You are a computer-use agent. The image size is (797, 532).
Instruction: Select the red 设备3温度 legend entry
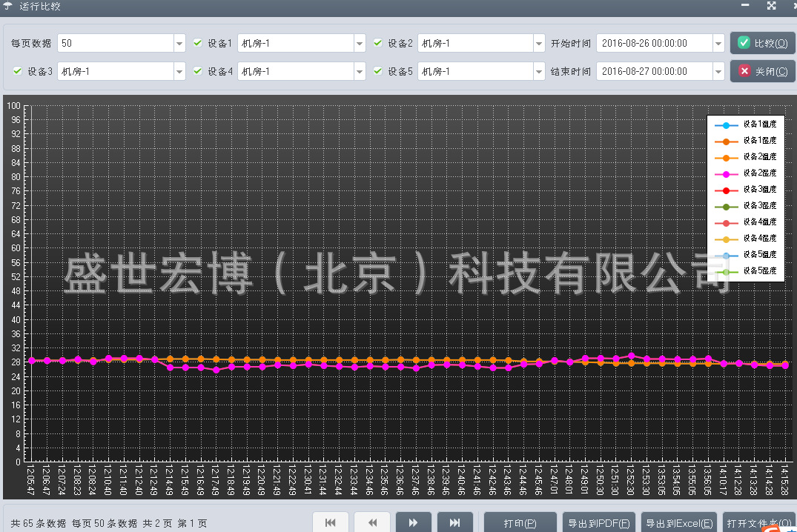(x=746, y=190)
